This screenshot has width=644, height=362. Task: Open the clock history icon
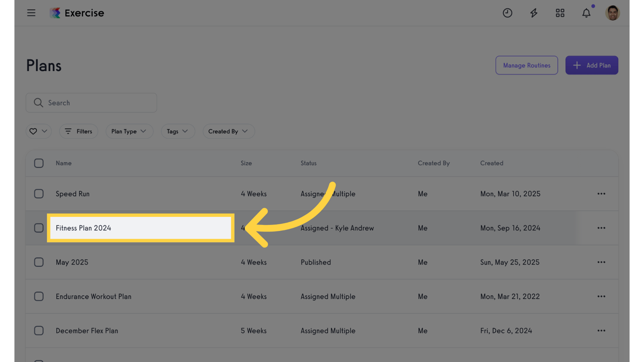tap(507, 13)
